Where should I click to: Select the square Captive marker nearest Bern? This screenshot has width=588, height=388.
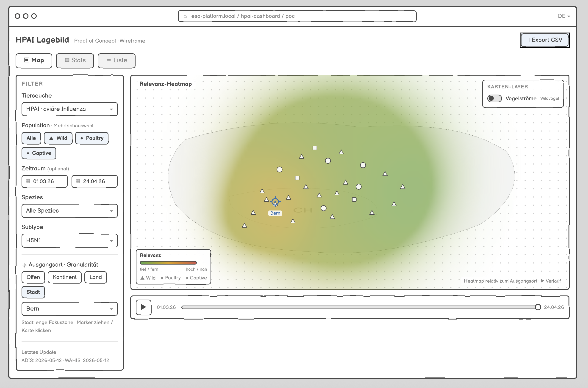tap(297, 178)
